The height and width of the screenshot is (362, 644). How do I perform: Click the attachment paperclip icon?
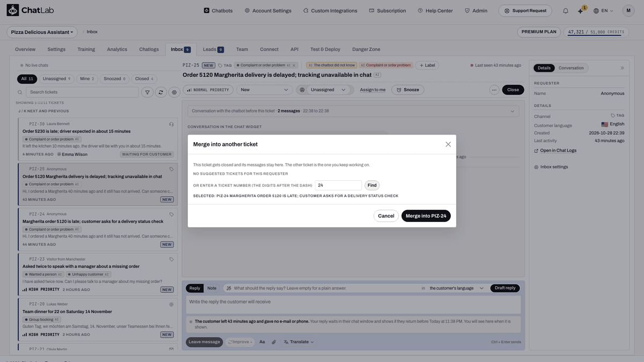tap(274, 342)
